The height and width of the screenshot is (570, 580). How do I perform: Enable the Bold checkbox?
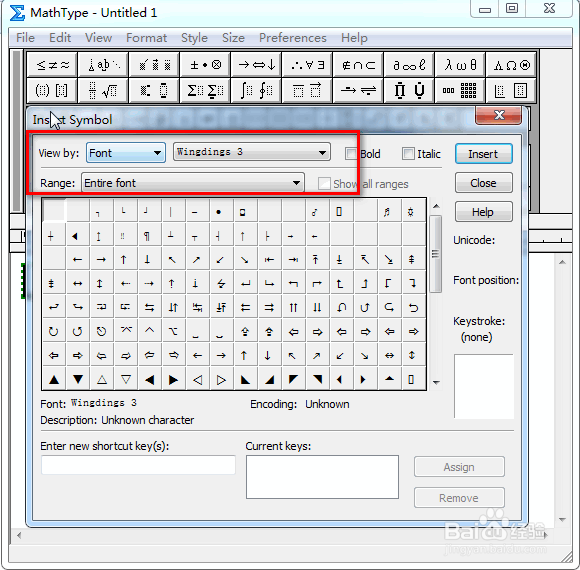coord(351,154)
